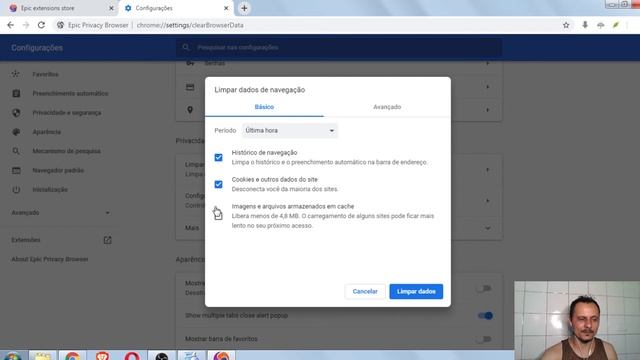The height and width of the screenshot is (360, 640).
Task: Bookmark this page with the star icon
Action: [x=566, y=25]
